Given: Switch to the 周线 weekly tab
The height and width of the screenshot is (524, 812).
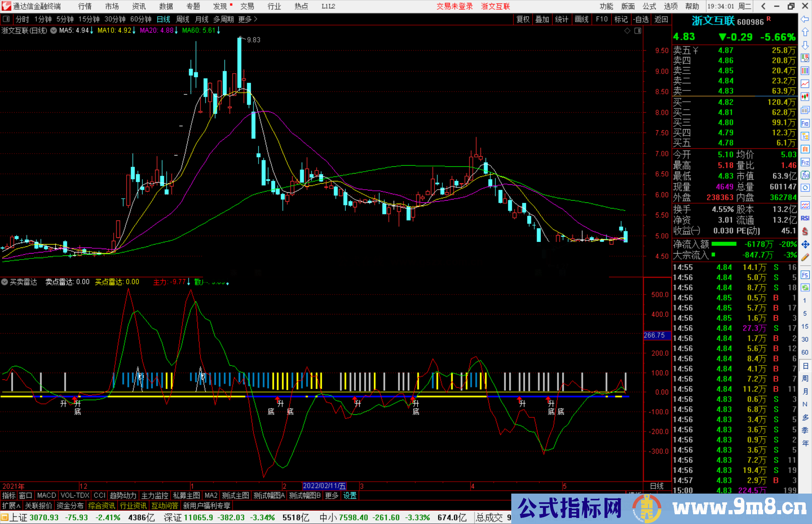Looking at the screenshot, I should pyautogui.click(x=182, y=19).
